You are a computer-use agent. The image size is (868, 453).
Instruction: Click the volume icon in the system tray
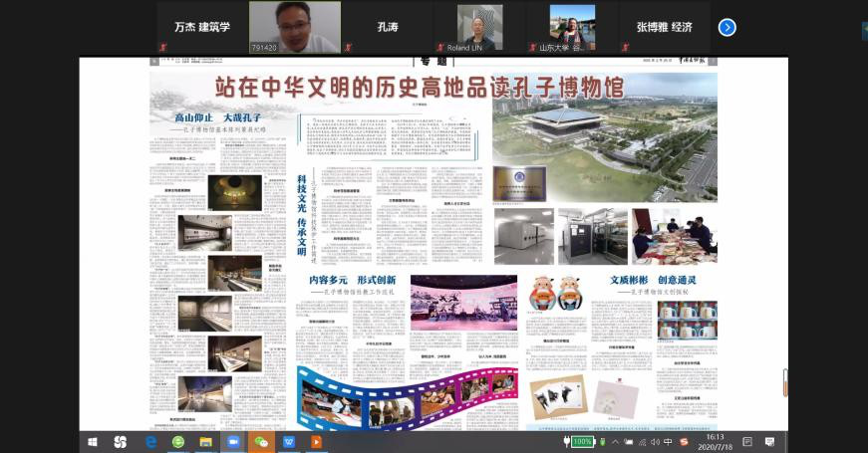click(655, 441)
